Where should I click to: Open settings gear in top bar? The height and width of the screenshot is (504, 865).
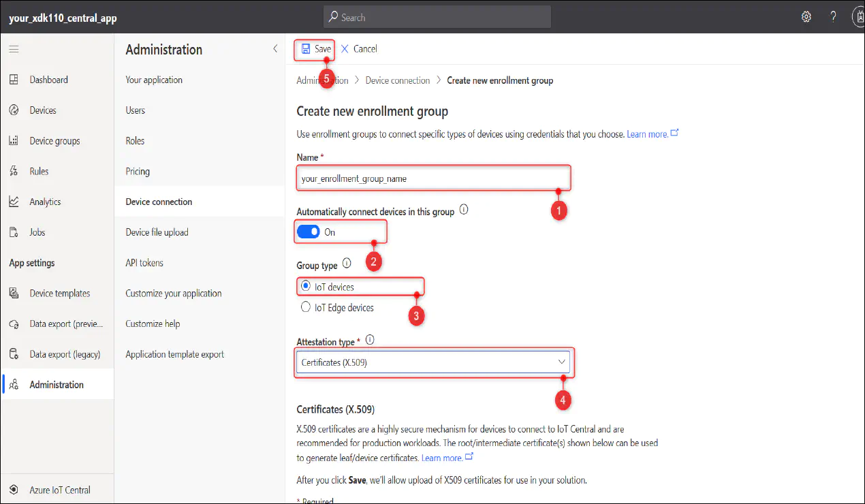click(806, 17)
